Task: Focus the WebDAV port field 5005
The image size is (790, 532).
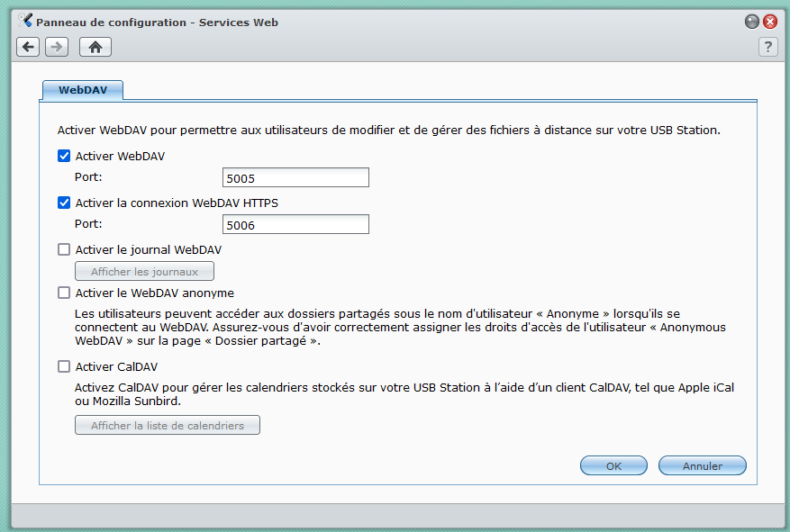Action: tap(295, 177)
